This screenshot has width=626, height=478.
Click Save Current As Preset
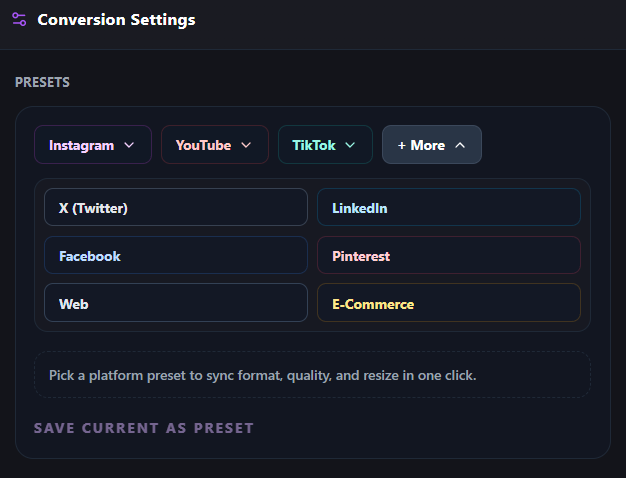coord(144,428)
